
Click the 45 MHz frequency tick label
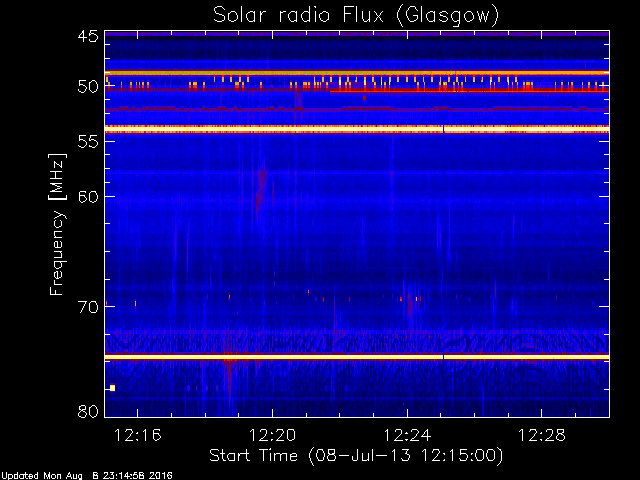[x=87, y=37]
